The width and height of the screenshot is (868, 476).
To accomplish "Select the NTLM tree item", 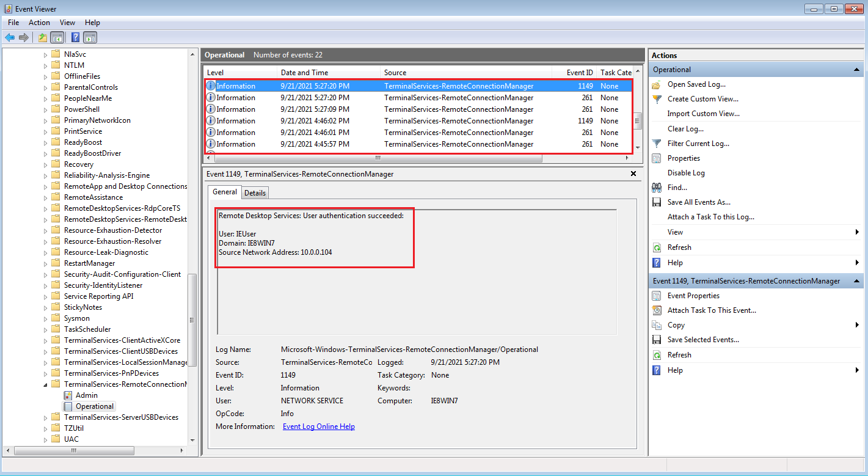I will point(74,65).
